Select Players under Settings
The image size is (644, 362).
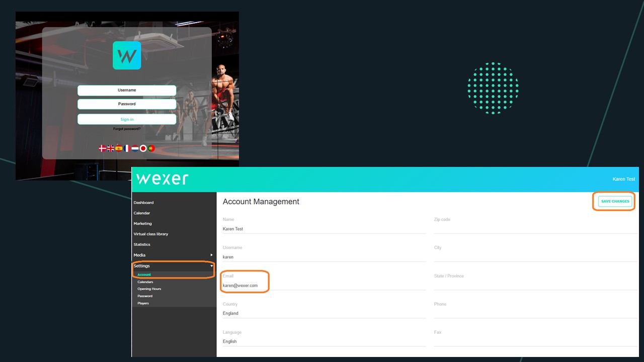[143, 303]
